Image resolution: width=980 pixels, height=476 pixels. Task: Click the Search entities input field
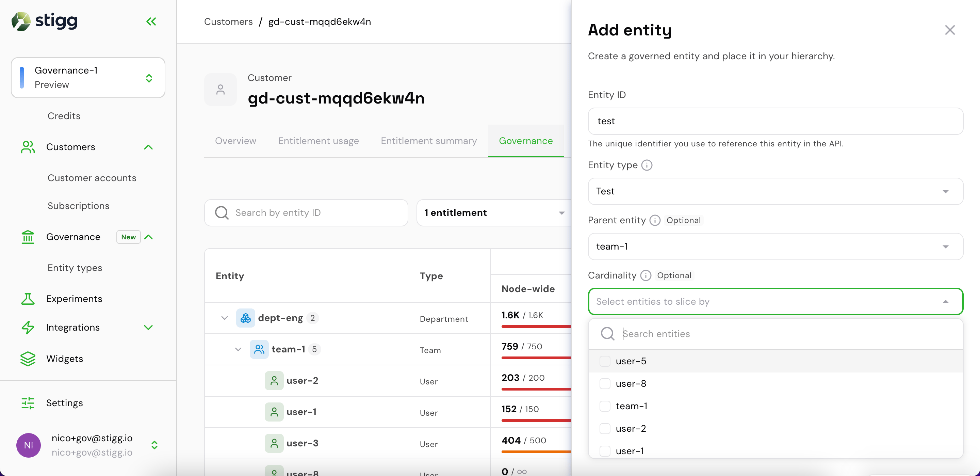775,334
